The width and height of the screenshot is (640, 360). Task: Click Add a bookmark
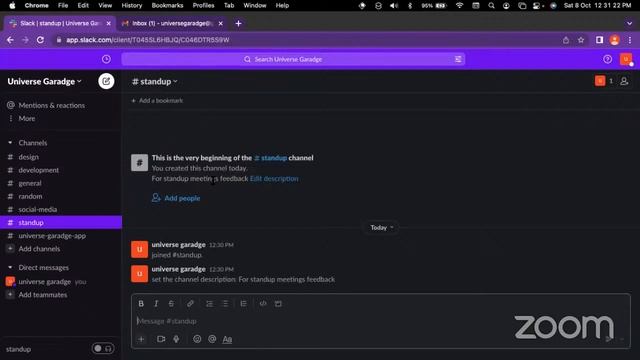[157, 100]
